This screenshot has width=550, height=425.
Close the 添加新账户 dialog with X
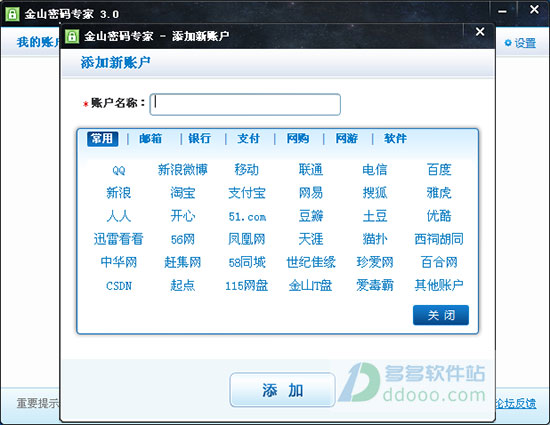[x=480, y=32]
